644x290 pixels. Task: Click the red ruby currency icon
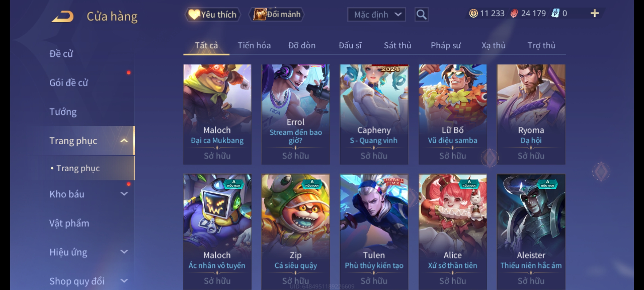[514, 13]
